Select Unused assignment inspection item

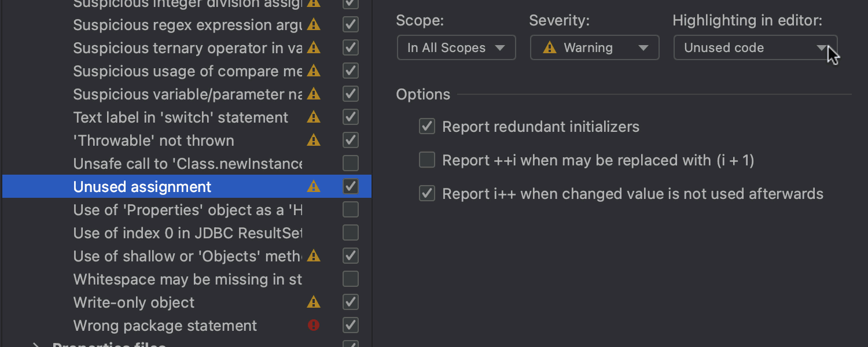[142, 187]
